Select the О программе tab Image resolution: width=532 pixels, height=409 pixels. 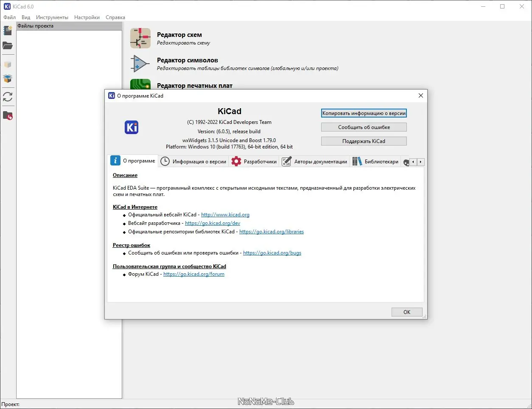pyautogui.click(x=133, y=161)
